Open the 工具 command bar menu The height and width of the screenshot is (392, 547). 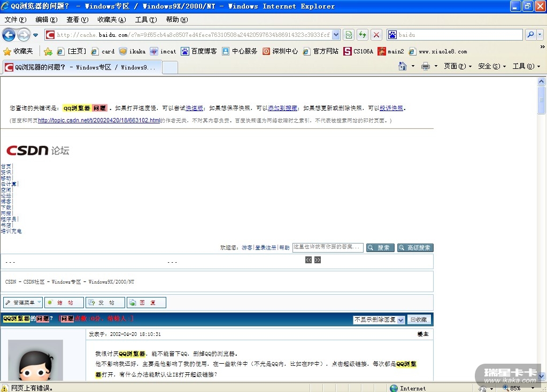click(527, 66)
